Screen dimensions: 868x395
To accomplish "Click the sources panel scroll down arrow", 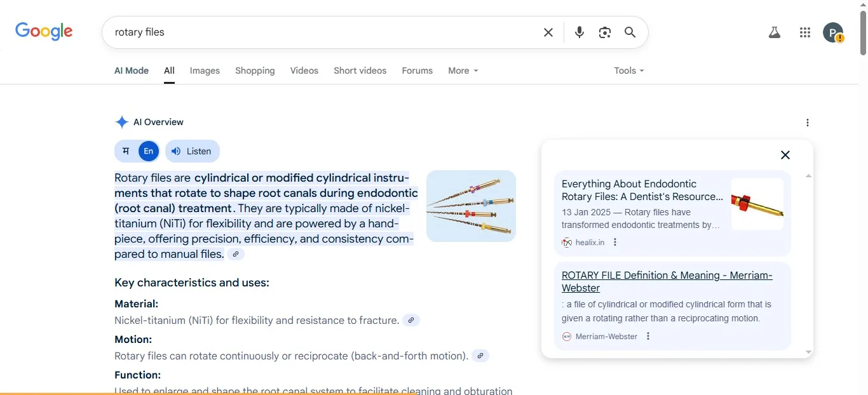I will point(808,352).
